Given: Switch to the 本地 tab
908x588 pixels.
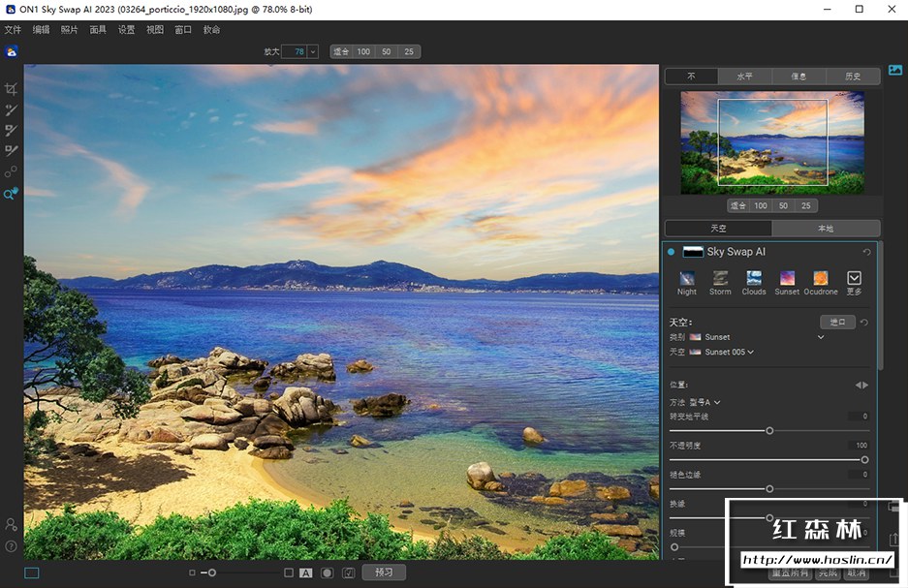Looking at the screenshot, I should [x=826, y=229].
